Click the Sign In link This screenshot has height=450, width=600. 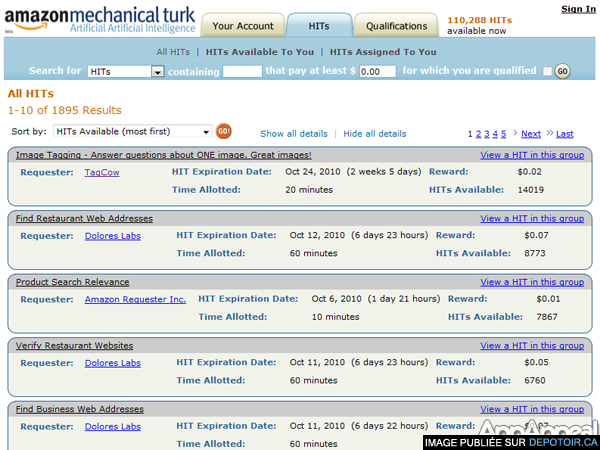[x=578, y=9]
